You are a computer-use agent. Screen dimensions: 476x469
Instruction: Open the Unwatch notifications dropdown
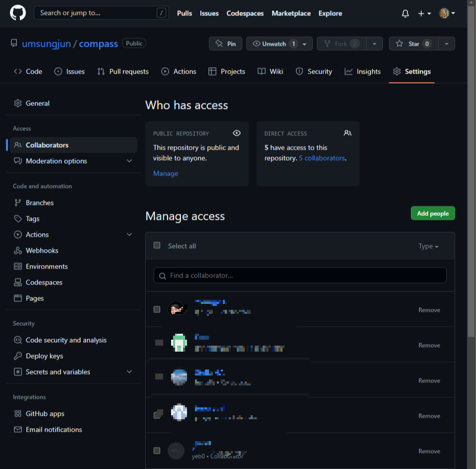click(x=280, y=44)
